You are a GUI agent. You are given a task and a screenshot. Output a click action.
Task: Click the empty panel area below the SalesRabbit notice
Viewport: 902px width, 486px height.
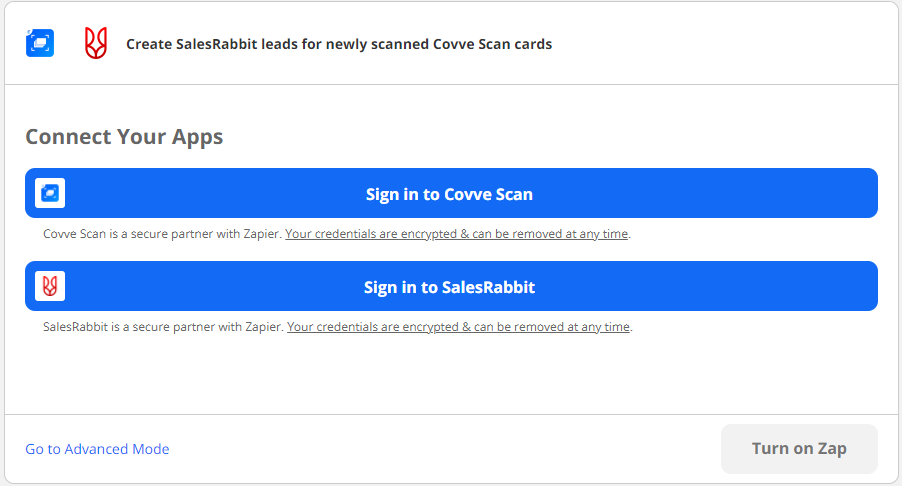[x=450, y=375]
